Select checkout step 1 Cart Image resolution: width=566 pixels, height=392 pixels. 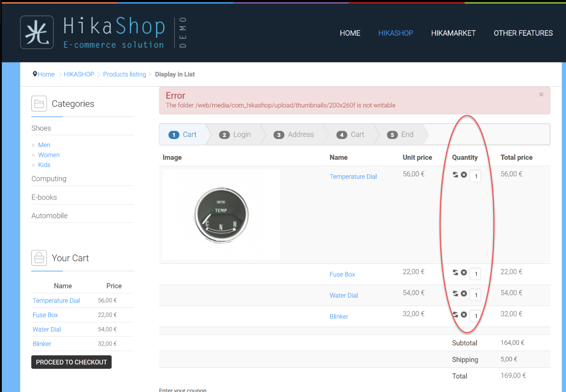(183, 135)
